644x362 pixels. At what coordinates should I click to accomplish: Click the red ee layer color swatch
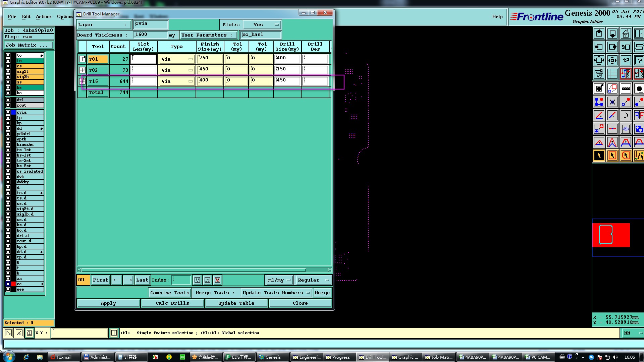point(13,284)
